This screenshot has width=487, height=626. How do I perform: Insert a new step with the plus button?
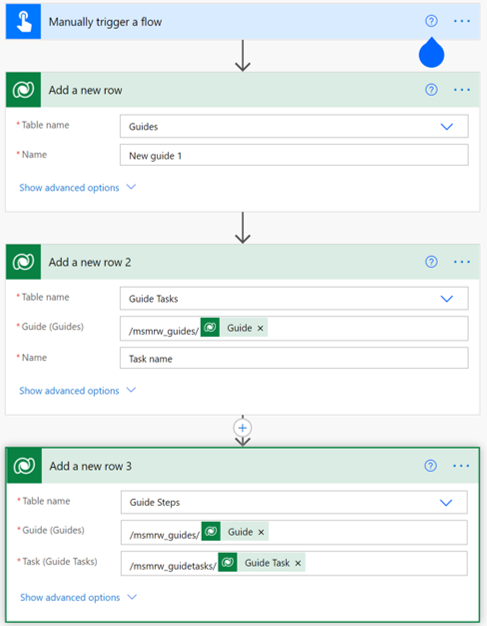point(243,428)
